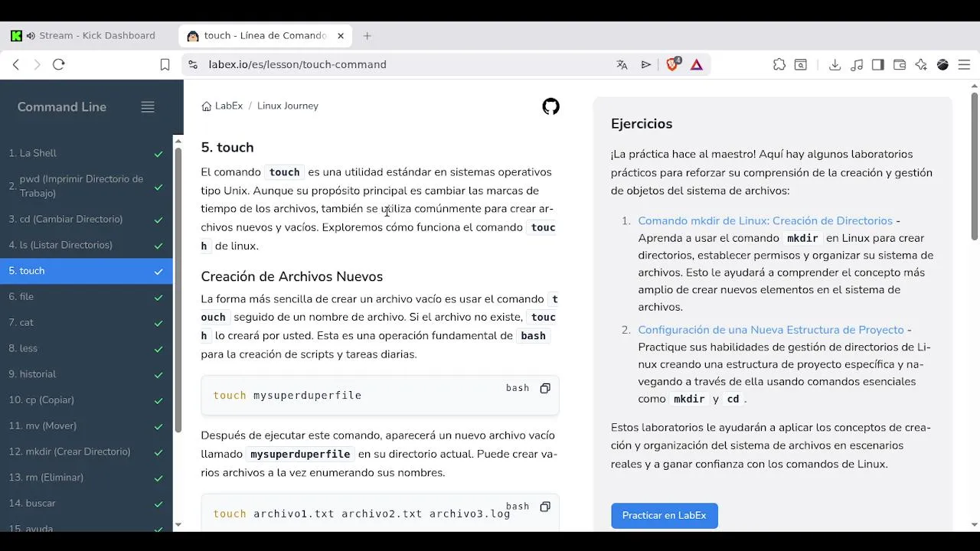
Task: Toggle the Command Line sidebar menu icon
Action: (148, 107)
